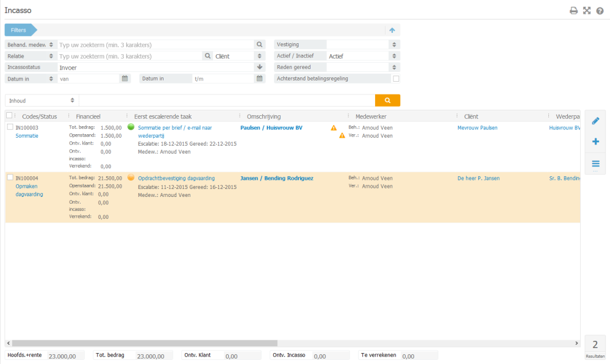Tick the checkbox for IN100003
This screenshot has width=610, height=364.
pyautogui.click(x=10, y=127)
